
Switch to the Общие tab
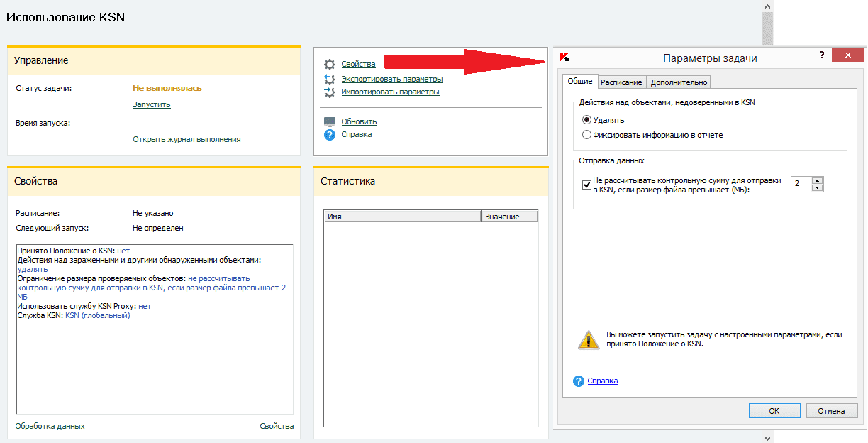[580, 81]
